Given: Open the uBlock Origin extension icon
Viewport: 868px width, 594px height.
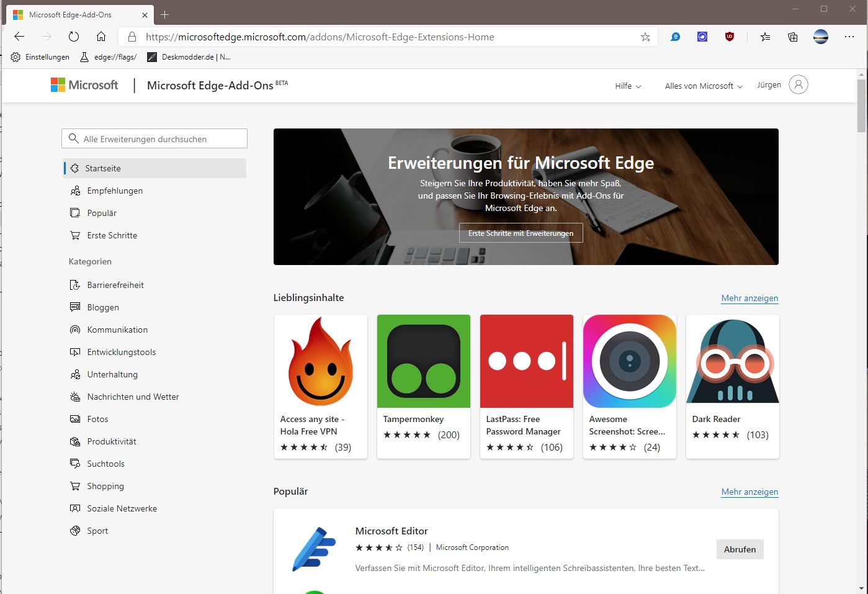Looking at the screenshot, I should tap(730, 37).
